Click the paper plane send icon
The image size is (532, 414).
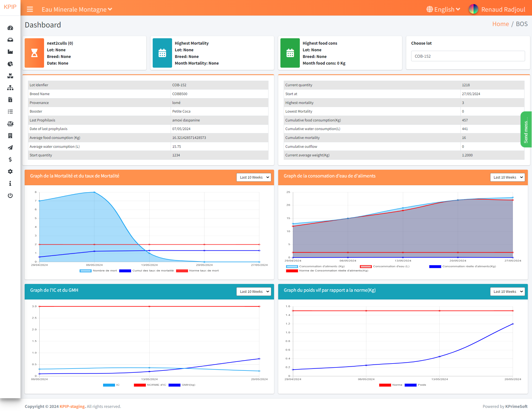(x=10, y=148)
